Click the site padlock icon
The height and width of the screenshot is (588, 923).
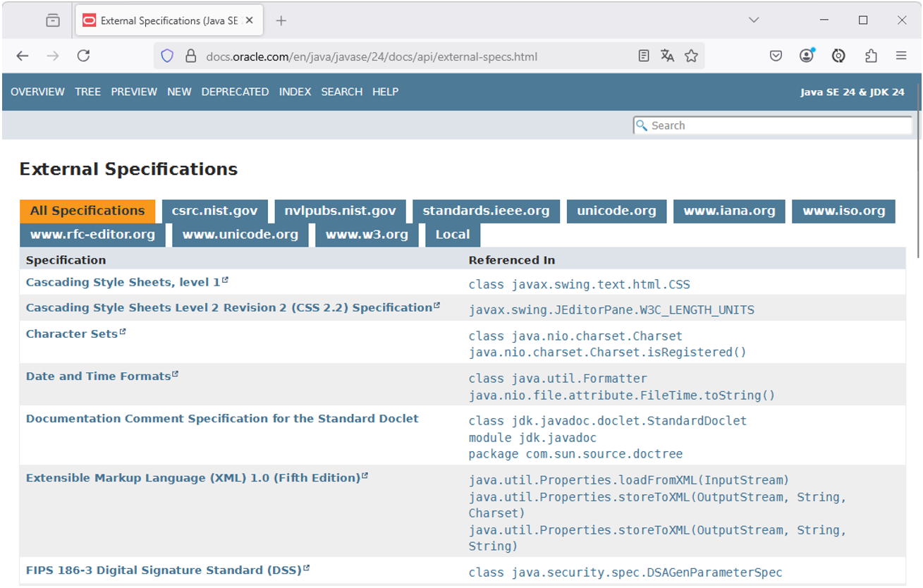pyautogui.click(x=190, y=56)
